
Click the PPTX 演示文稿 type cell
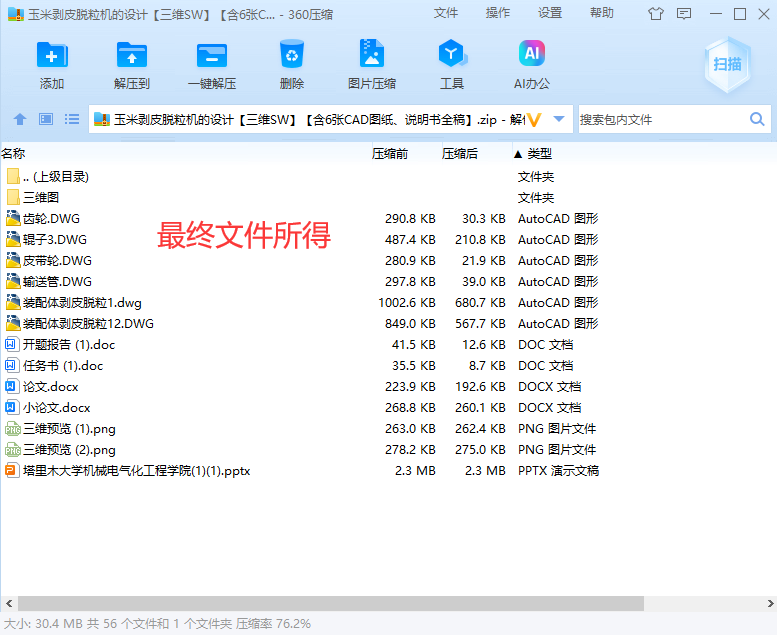pos(558,470)
